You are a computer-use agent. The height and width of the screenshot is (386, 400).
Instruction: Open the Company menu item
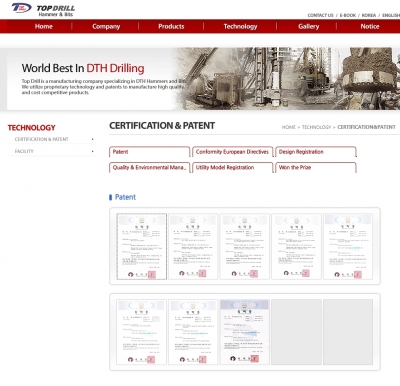[106, 26]
